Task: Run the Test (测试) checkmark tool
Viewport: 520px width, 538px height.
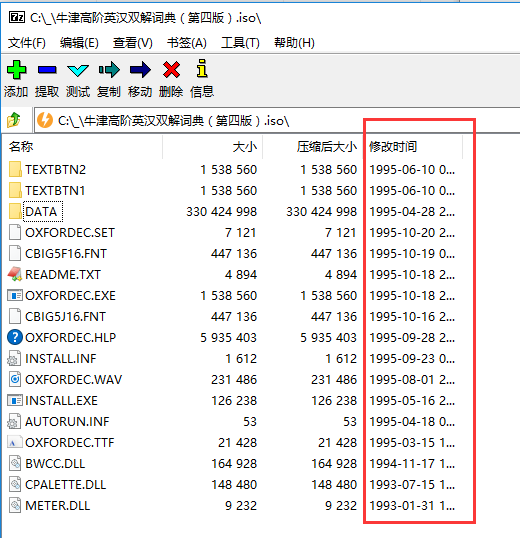Action: (78, 70)
